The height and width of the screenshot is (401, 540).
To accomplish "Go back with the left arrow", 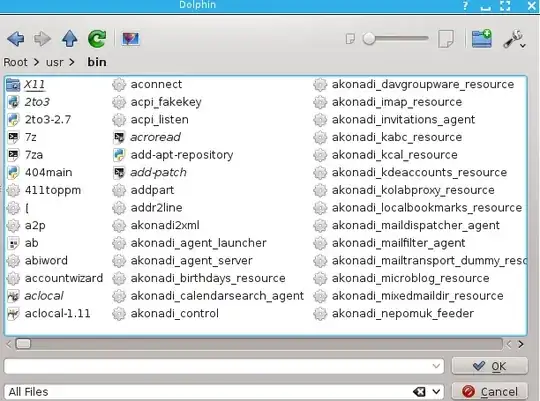I will [x=15, y=38].
